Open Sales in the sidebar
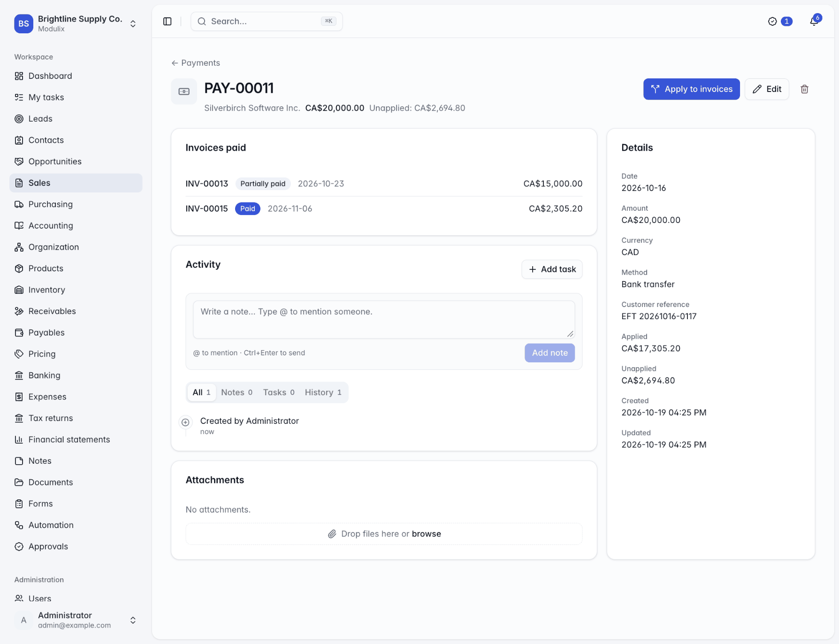The width and height of the screenshot is (839, 644). pyautogui.click(x=76, y=183)
